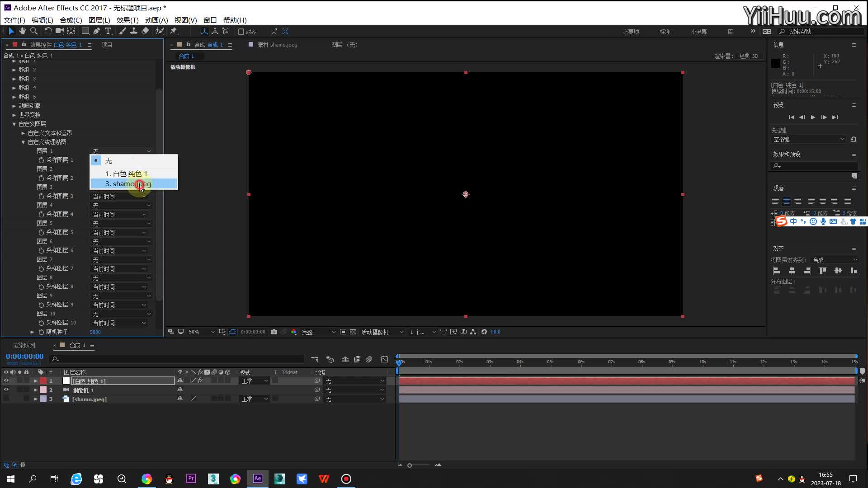Image resolution: width=868 pixels, height=488 pixels.
Task: Select the Clone Stamp tool
Action: [134, 31]
